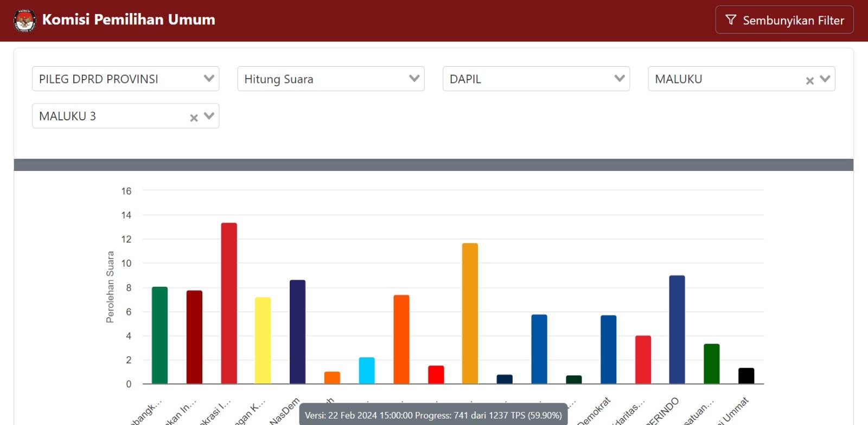The image size is (868, 425).
Task: Click the KPU logo in the header
Action: pos(24,20)
